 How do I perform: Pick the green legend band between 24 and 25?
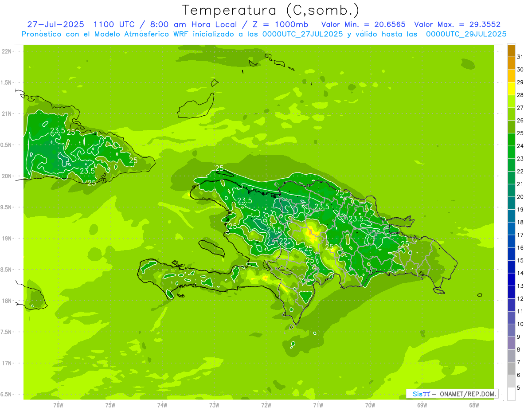pyautogui.click(x=511, y=140)
